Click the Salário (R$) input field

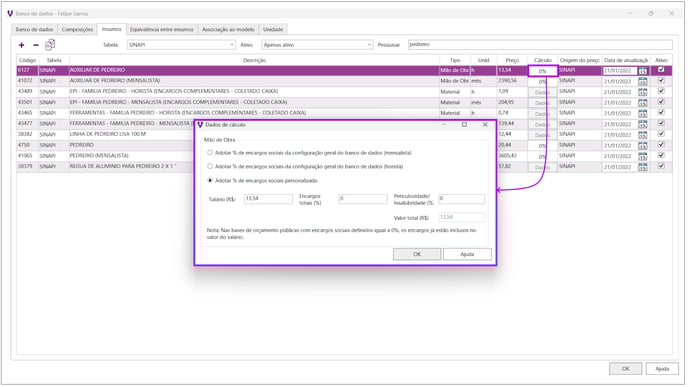(268, 199)
